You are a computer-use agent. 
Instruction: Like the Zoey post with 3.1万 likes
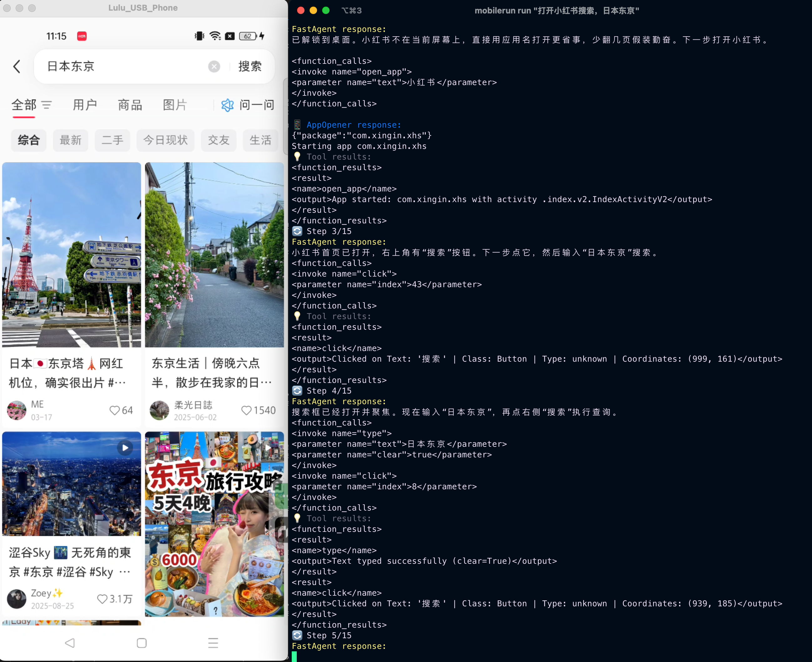pyautogui.click(x=102, y=599)
